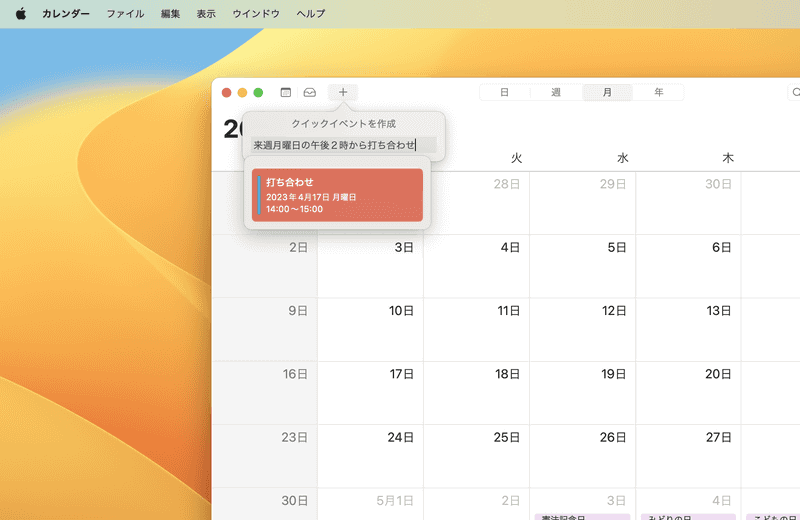Click the 火 weekday column header
The height and width of the screenshot is (520, 800).
click(516, 158)
